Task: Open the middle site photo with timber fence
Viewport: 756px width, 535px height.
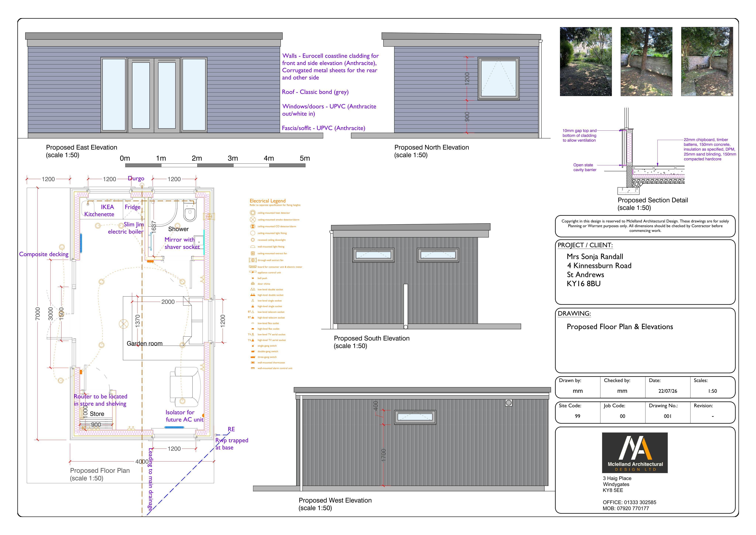Action: (646, 61)
